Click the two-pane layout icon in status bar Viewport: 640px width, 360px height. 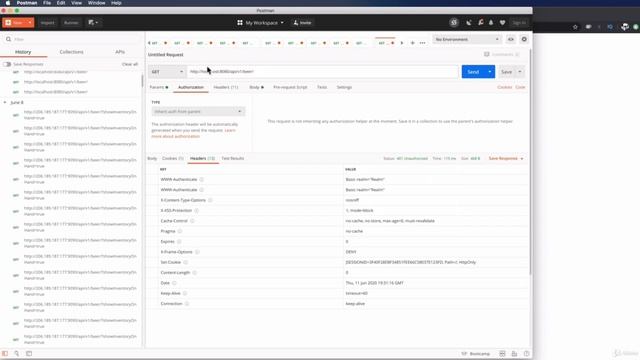pos(502,353)
